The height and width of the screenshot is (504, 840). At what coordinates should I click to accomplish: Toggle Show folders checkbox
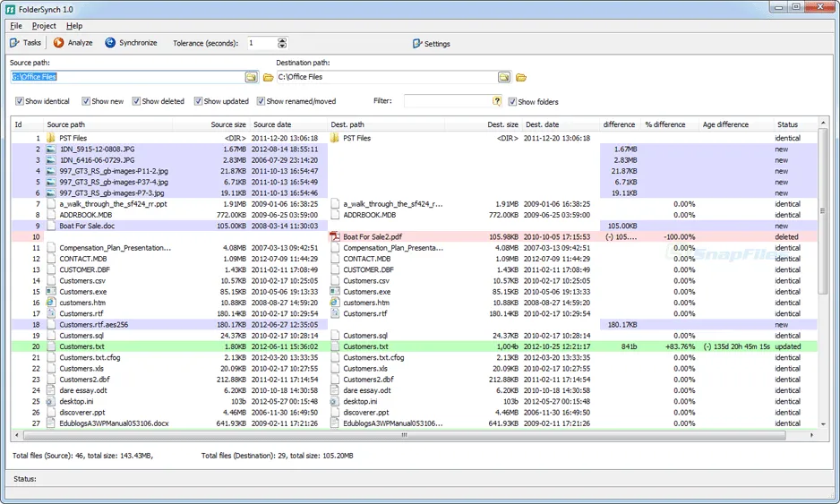(512, 102)
